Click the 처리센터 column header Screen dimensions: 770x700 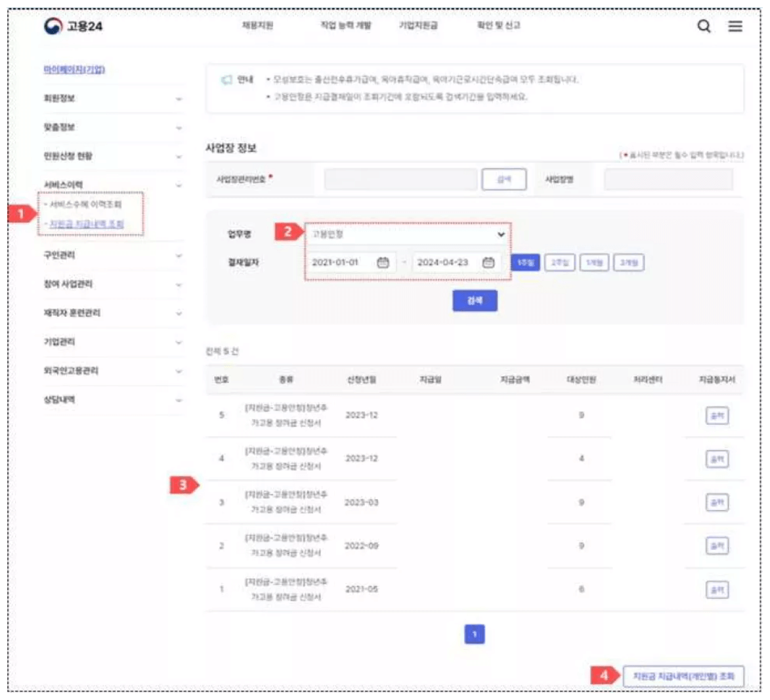pos(648,380)
